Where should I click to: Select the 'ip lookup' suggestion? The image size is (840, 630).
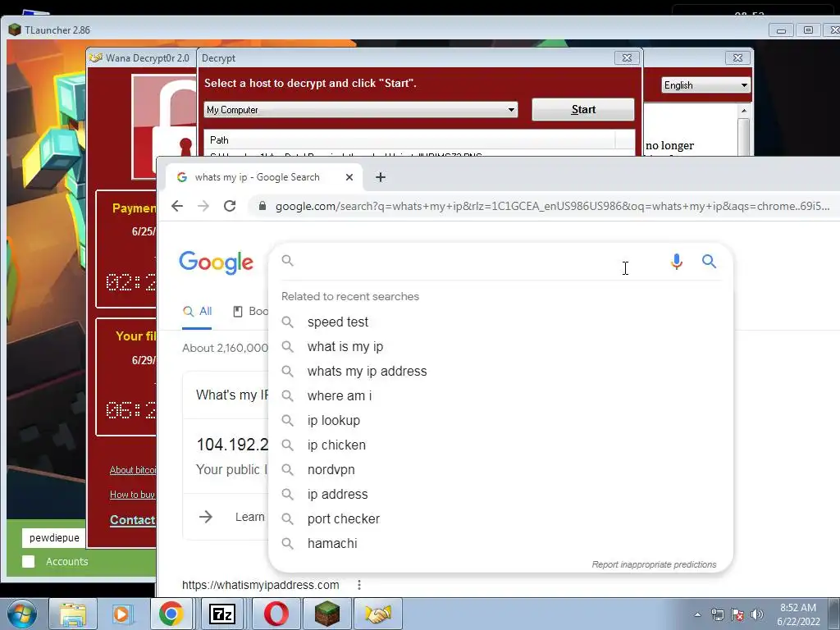point(500,421)
